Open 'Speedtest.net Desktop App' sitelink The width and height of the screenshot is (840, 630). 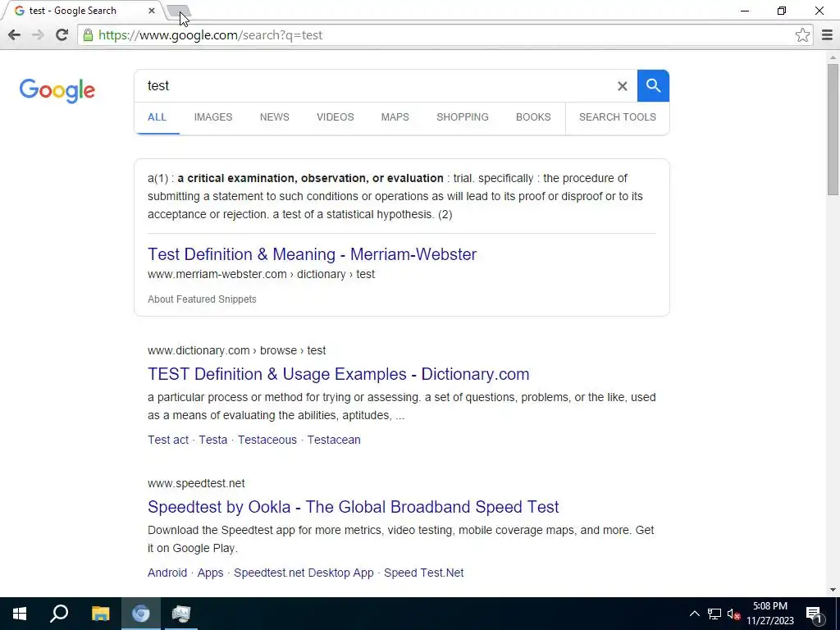click(304, 573)
